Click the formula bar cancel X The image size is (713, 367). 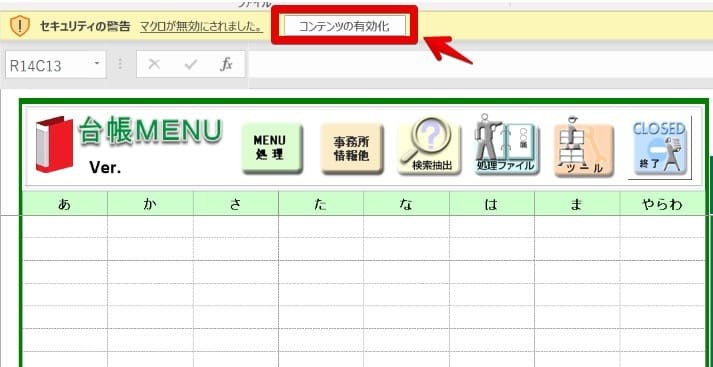coord(154,65)
